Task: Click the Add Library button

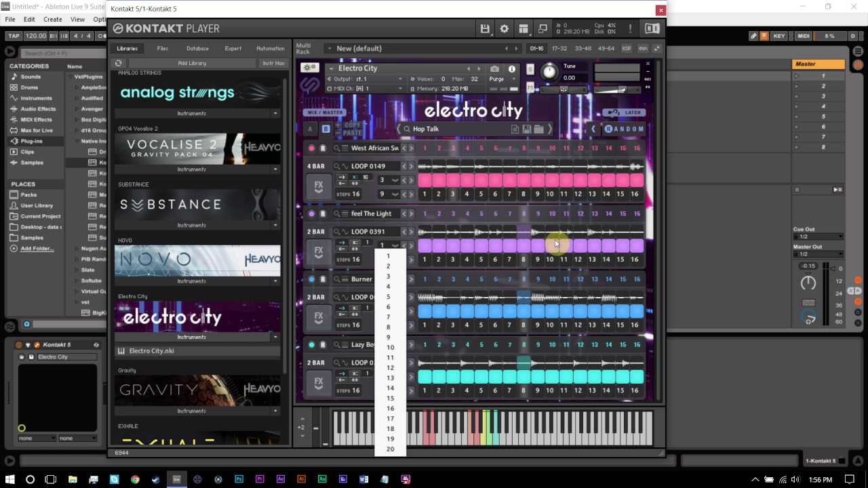Action: pyautogui.click(x=192, y=63)
